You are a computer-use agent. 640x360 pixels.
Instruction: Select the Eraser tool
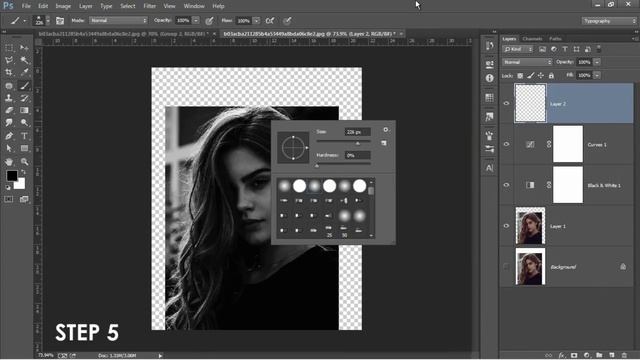pos(9,110)
